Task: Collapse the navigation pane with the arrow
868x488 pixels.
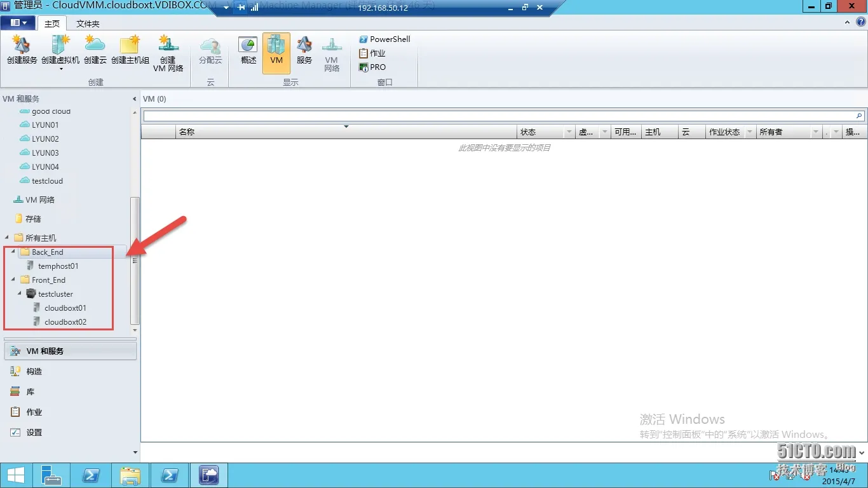Action: [134, 99]
